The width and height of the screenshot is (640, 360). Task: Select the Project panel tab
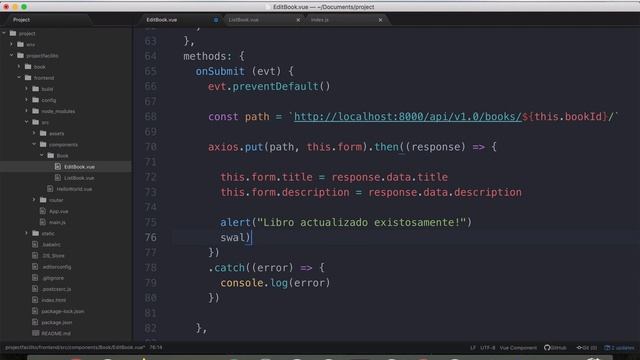(21, 20)
